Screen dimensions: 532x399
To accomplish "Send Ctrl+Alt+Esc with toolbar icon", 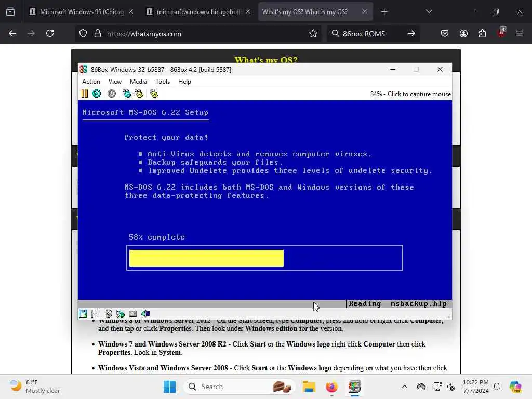I will (139, 94).
